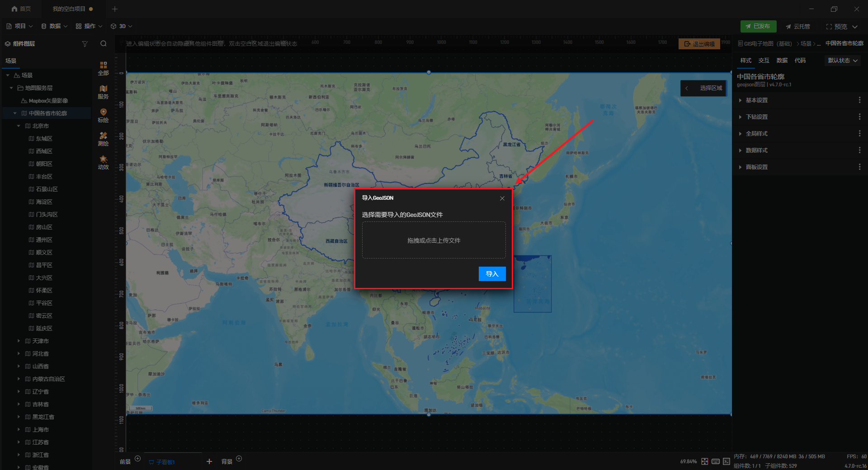Collapse the 北京市 tree node

pos(19,126)
